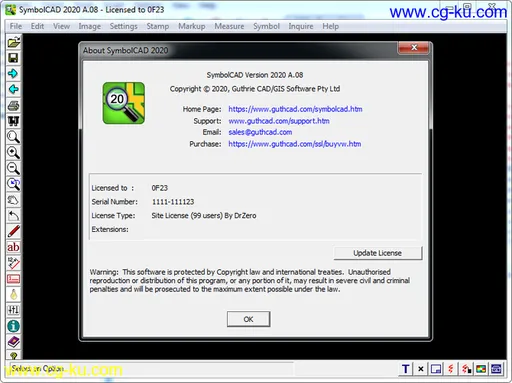Open the Markup menu
512x383 pixels.
tap(192, 26)
